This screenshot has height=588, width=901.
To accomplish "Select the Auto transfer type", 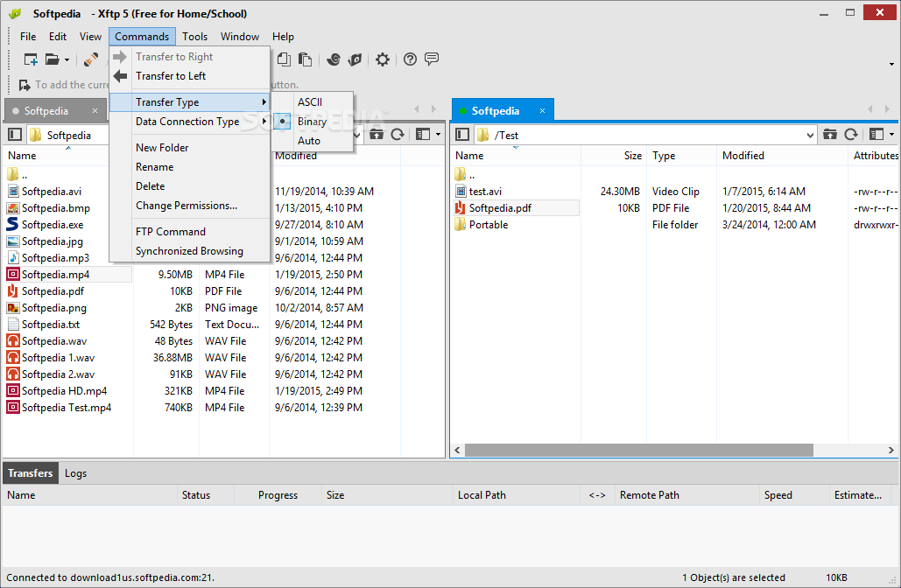I will [312, 141].
